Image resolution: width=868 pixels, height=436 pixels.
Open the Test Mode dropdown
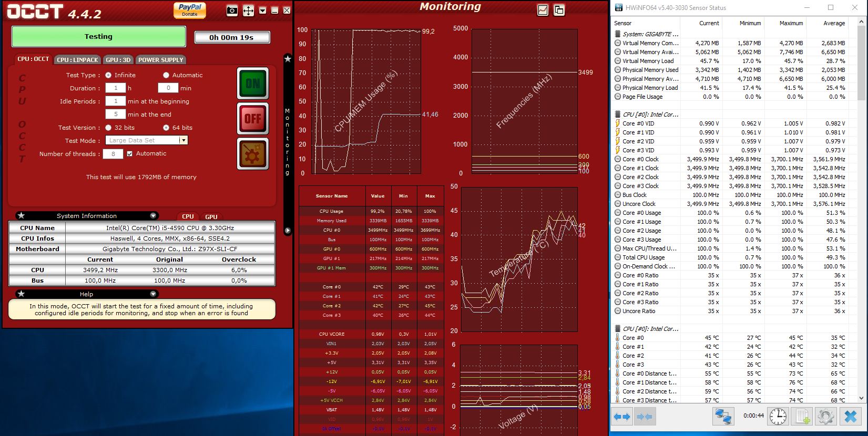pos(183,140)
